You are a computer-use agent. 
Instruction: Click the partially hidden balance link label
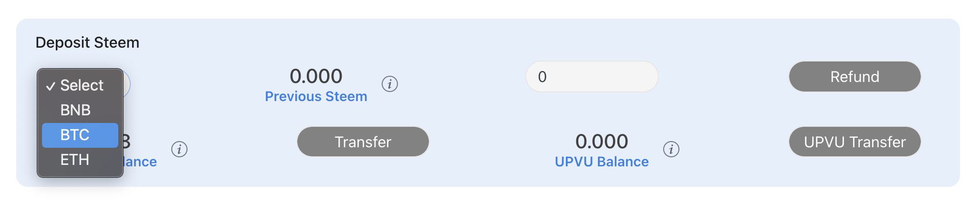pos(140,162)
